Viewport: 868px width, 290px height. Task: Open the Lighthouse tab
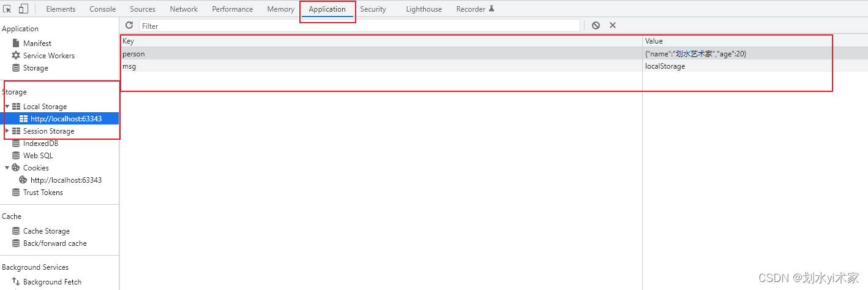(424, 9)
